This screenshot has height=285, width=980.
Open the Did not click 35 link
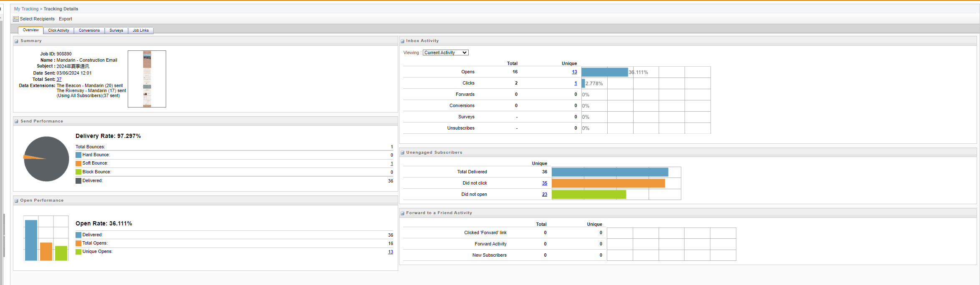click(545, 183)
